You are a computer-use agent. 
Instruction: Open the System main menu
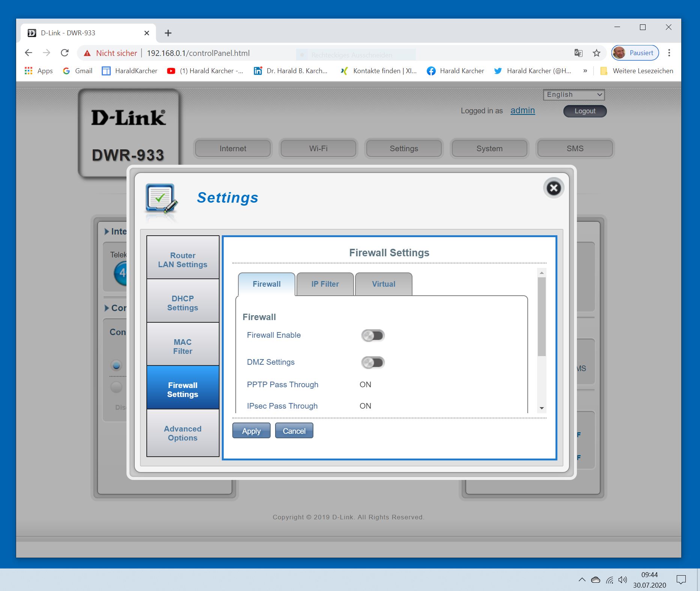(x=489, y=149)
